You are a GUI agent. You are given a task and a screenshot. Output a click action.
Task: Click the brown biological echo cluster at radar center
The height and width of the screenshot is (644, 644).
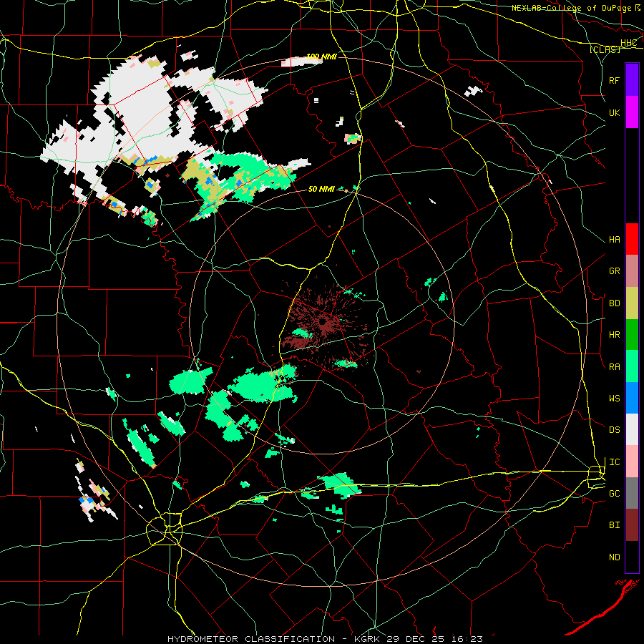[323, 323]
